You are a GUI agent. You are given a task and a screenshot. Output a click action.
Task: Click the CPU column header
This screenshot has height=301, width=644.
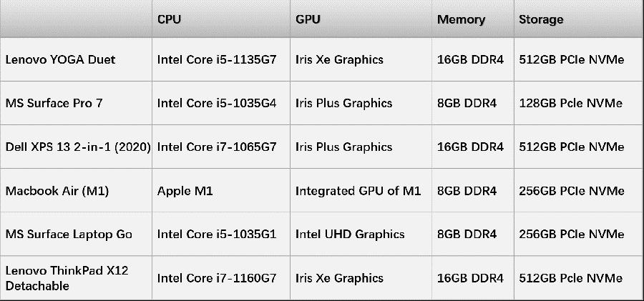pos(170,20)
